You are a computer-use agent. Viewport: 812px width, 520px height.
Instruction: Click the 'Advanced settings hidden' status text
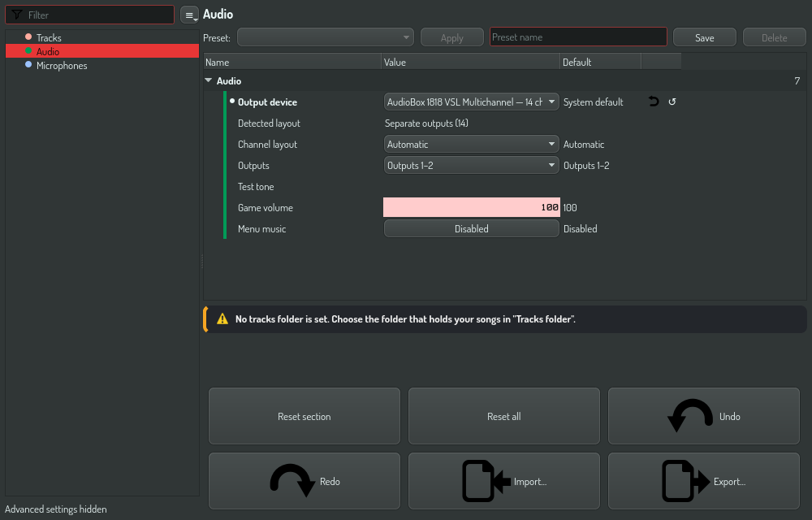click(56, 509)
